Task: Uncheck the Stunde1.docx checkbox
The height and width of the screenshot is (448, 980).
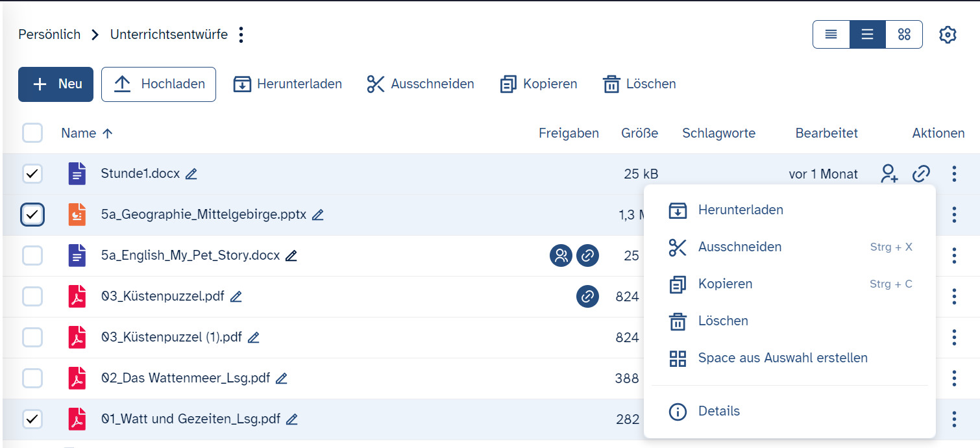Action: 32,174
